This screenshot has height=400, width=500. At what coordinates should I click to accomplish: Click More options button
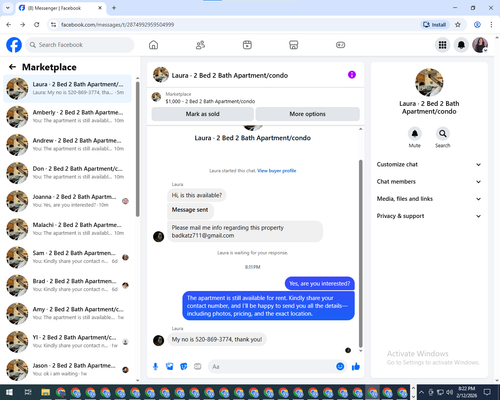[307, 114]
